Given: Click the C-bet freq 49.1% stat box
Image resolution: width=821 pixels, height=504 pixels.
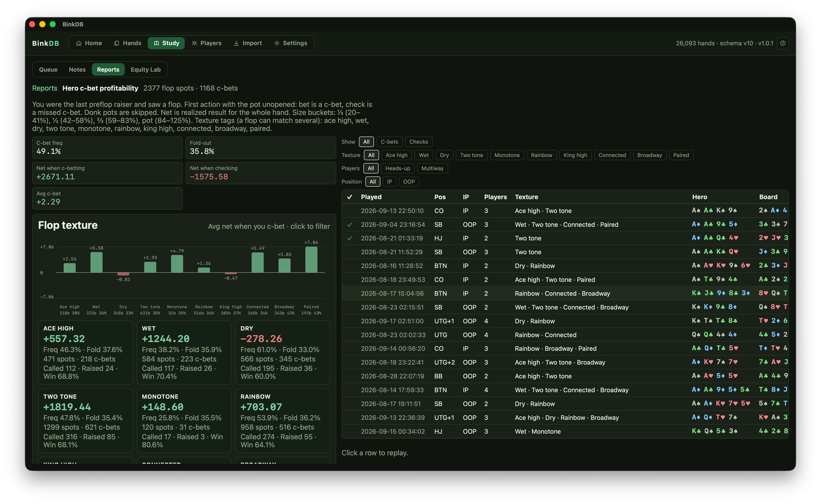Looking at the screenshot, I should (x=107, y=148).
